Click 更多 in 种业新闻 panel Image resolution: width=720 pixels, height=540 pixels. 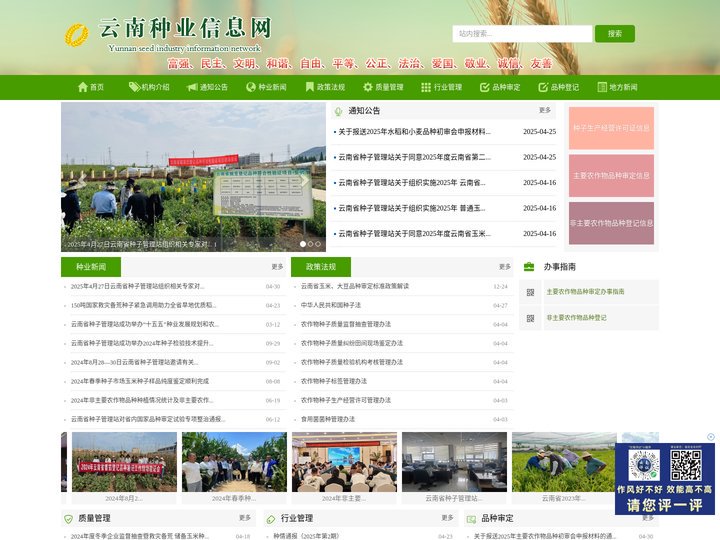277,266
